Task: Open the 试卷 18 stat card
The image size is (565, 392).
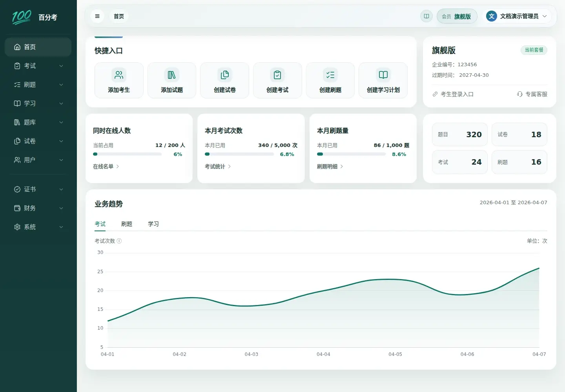Action: [x=519, y=134]
